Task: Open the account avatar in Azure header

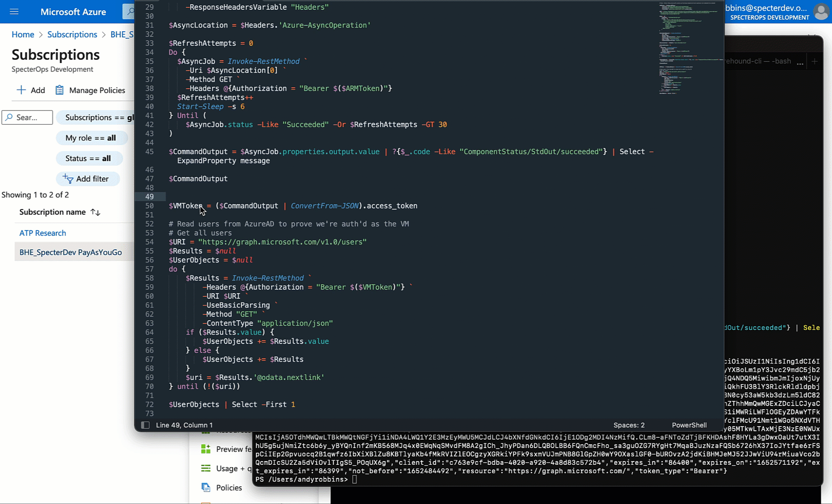Action: [821, 12]
